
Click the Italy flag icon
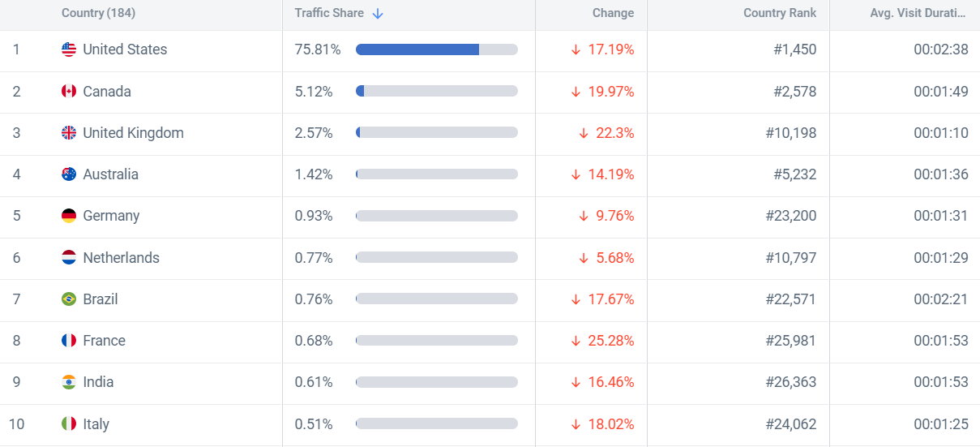pos(69,424)
